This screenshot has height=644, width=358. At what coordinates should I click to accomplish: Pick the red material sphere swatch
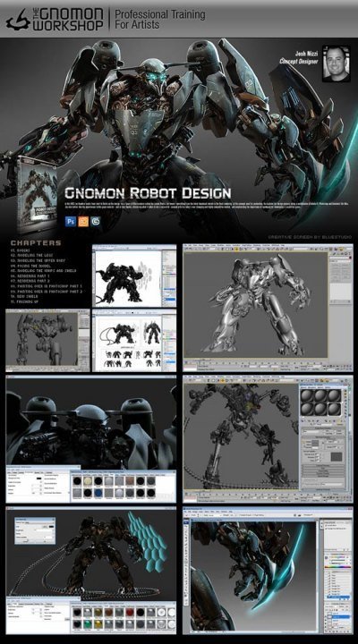pos(130,613)
